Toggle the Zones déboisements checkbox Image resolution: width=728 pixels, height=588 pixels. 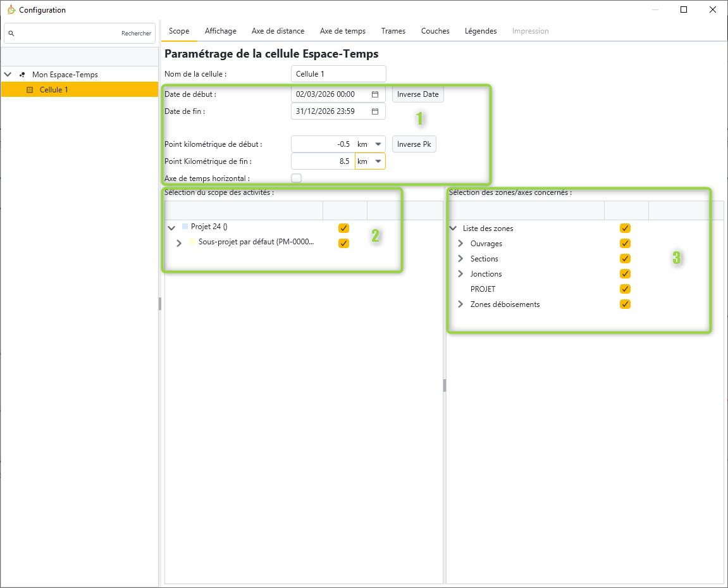click(x=625, y=304)
